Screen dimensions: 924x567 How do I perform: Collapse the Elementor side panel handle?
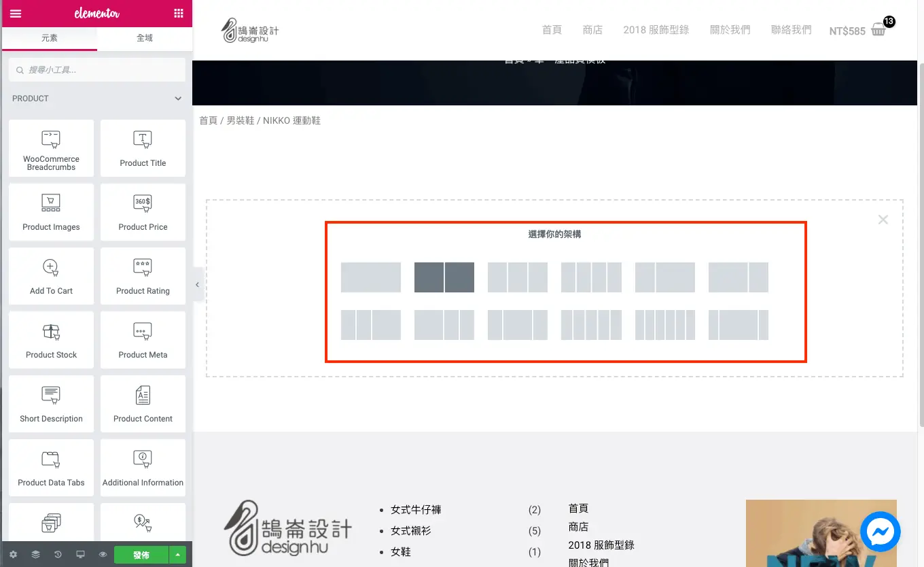coord(197,285)
